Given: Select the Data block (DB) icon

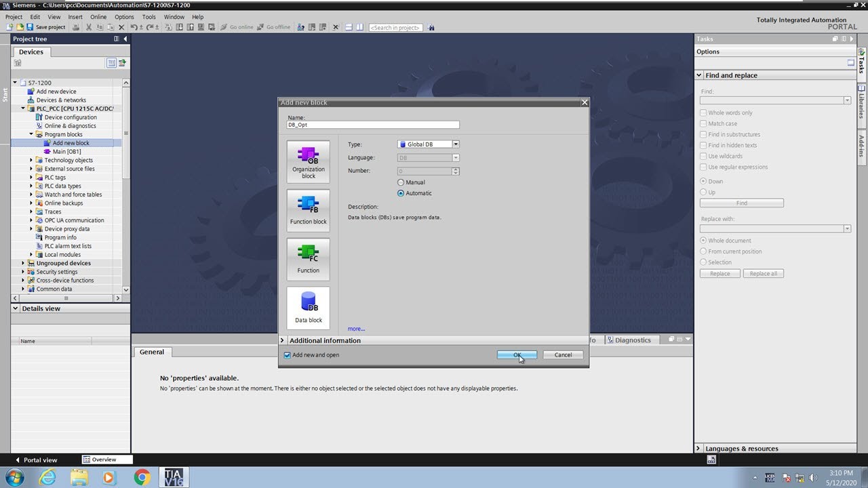Looking at the screenshot, I should pyautogui.click(x=309, y=308).
